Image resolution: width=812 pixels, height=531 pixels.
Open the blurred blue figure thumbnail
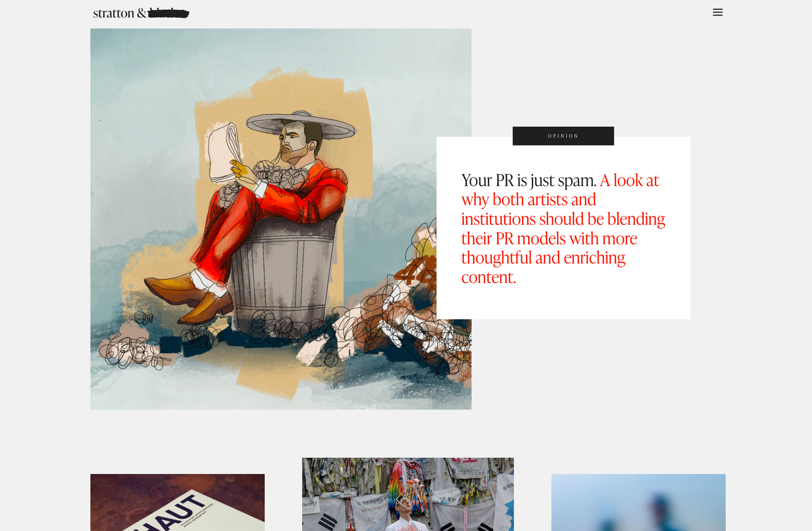(639, 502)
